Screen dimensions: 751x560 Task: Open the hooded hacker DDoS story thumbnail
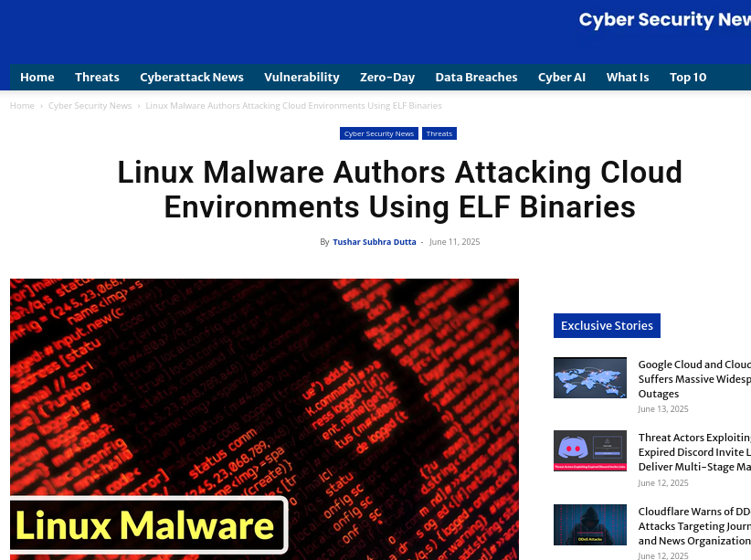590,524
